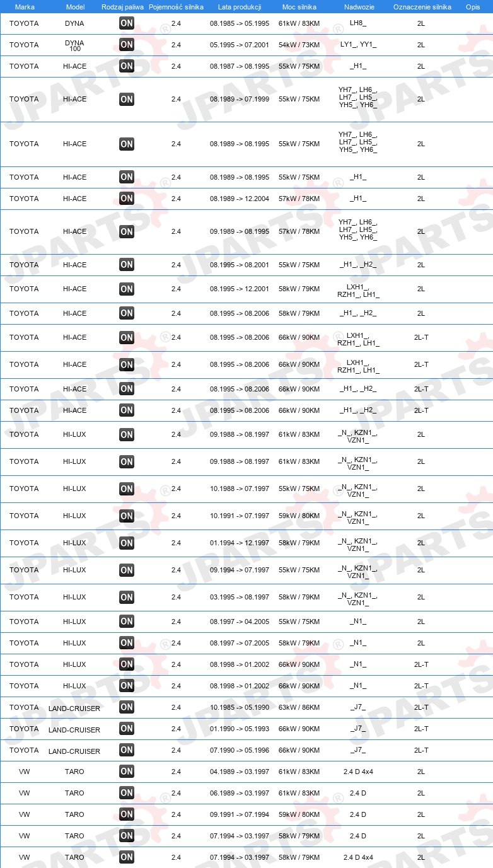Screen dimensions: 493x868
Task: Select ON icon in HI-ACE 58kW _H1_, _H2_ row
Action: [127, 313]
